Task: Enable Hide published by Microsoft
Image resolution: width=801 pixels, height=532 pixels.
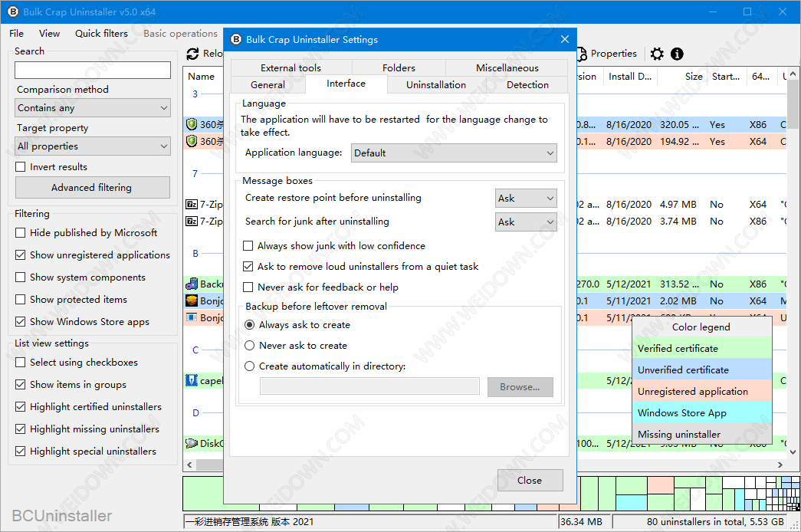Action: click(x=21, y=232)
